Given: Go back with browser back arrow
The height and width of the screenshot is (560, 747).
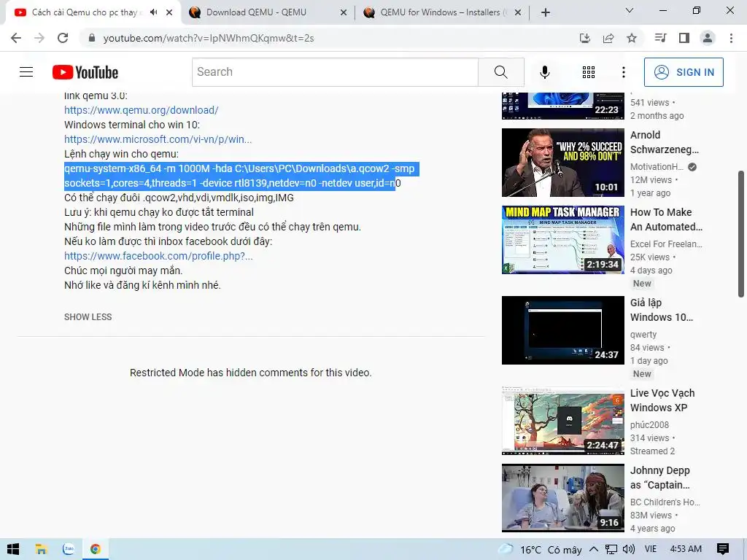Looking at the screenshot, I should [x=16, y=38].
